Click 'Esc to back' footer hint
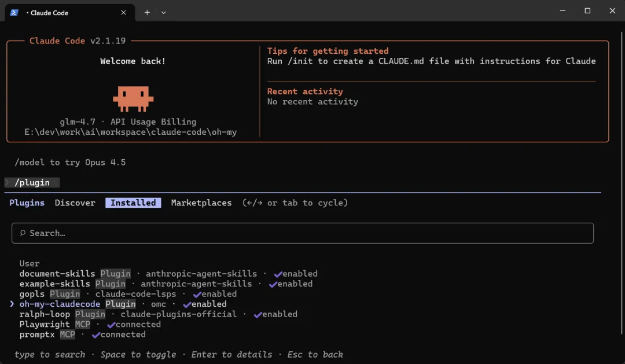Image resolution: width=625 pixels, height=364 pixels. 315,354
